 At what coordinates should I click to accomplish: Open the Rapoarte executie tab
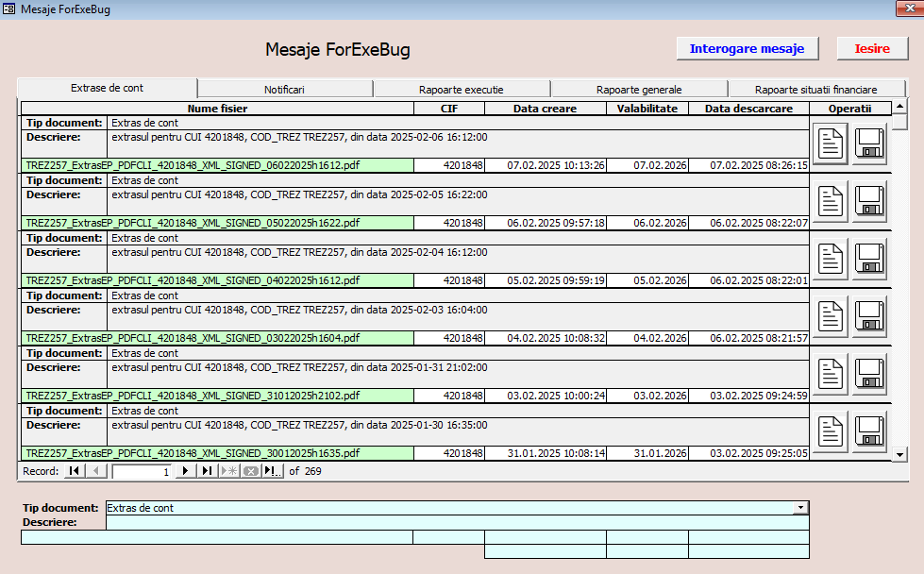pos(461,90)
